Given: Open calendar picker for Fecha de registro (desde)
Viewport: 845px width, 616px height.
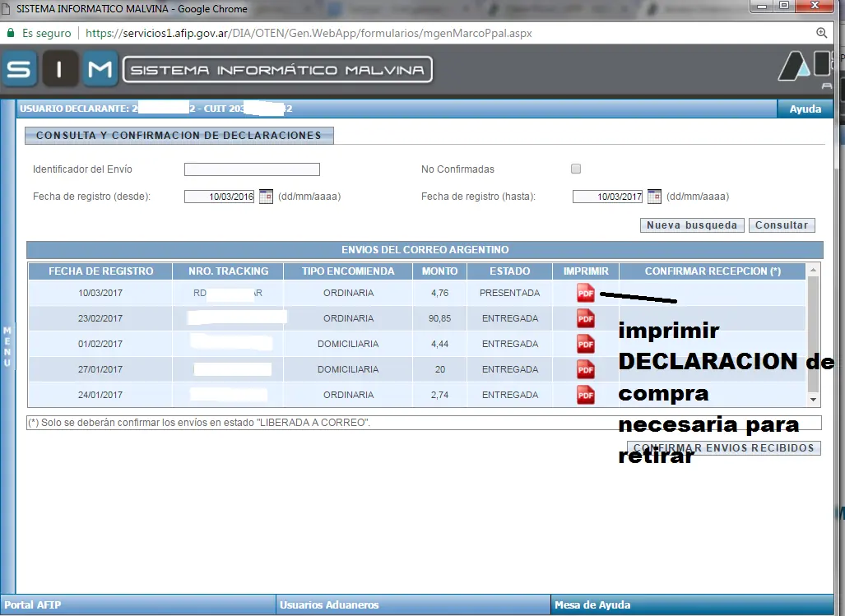Looking at the screenshot, I should (267, 197).
